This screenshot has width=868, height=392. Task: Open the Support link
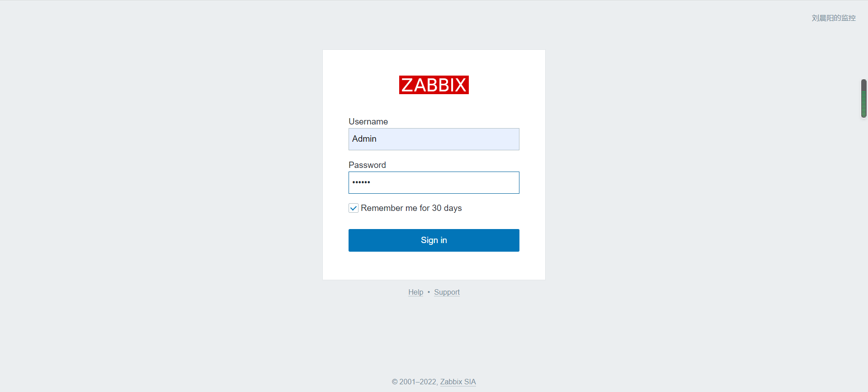tap(447, 292)
